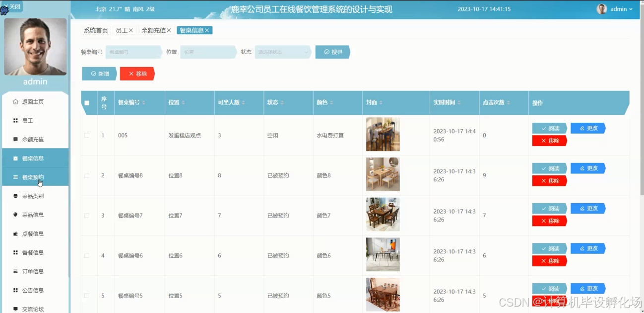Viewport: 644px width, 313px height.
Task: Sort by 颜色 column
Action: click(x=331, y=103)
